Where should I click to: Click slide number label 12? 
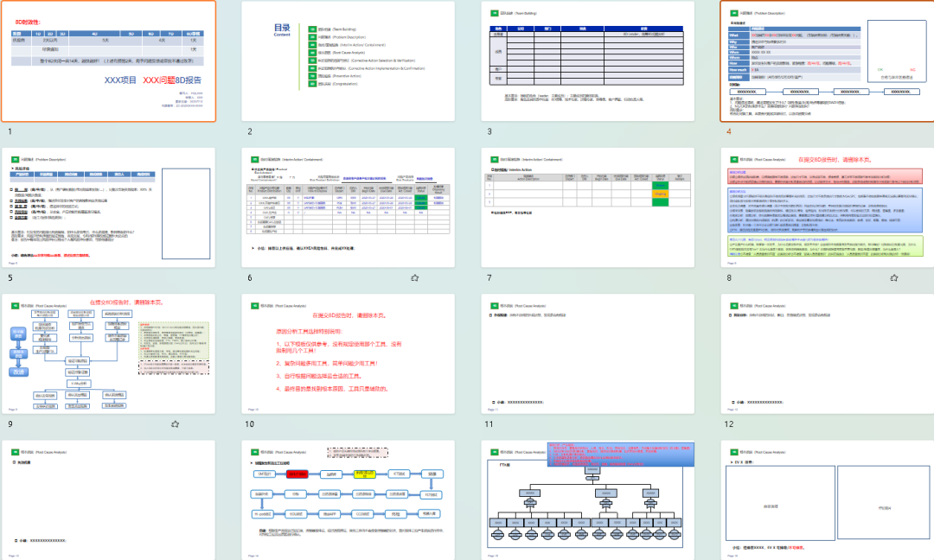pyautogui.click(x=729, y=424)
